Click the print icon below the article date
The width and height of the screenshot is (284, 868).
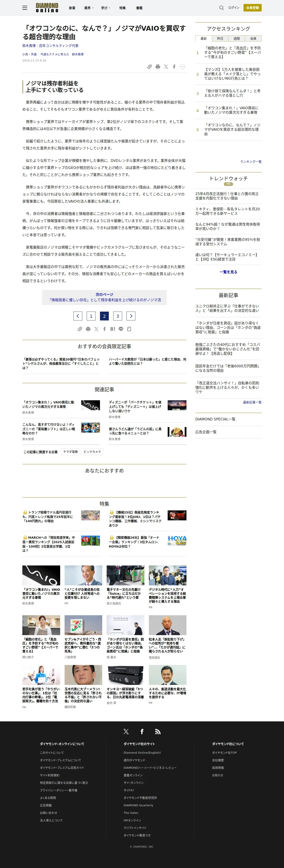pyautogui.click(x=158, y=67)
